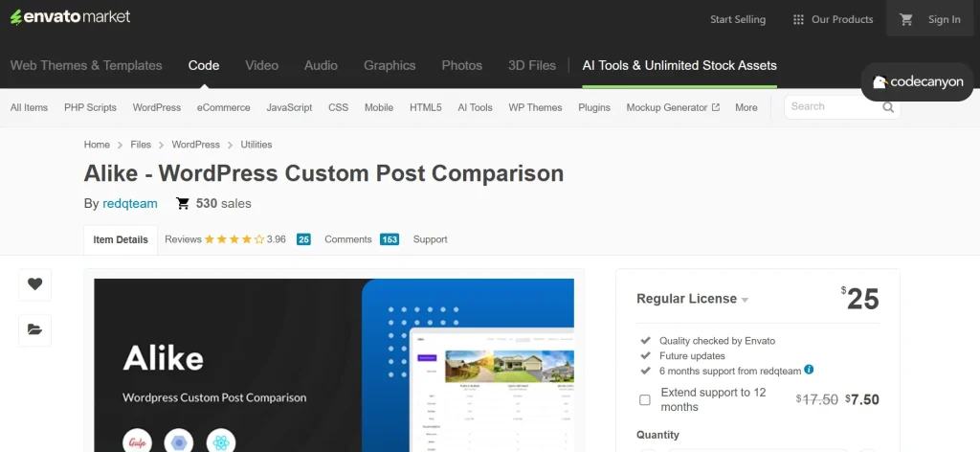The height and width of the screenshot is (452, 980).
Task: Go to WordPress breadcrumb
Action: [195, 145]
